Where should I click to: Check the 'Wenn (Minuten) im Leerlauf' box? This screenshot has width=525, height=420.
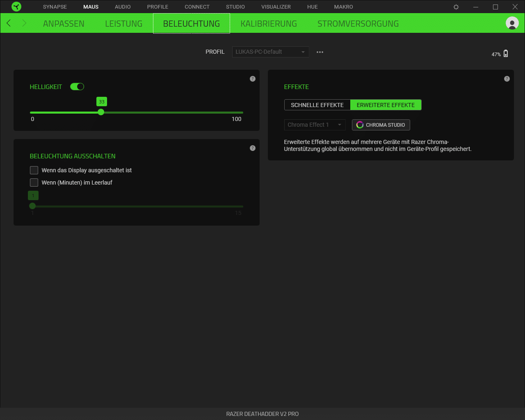[34, 183]
